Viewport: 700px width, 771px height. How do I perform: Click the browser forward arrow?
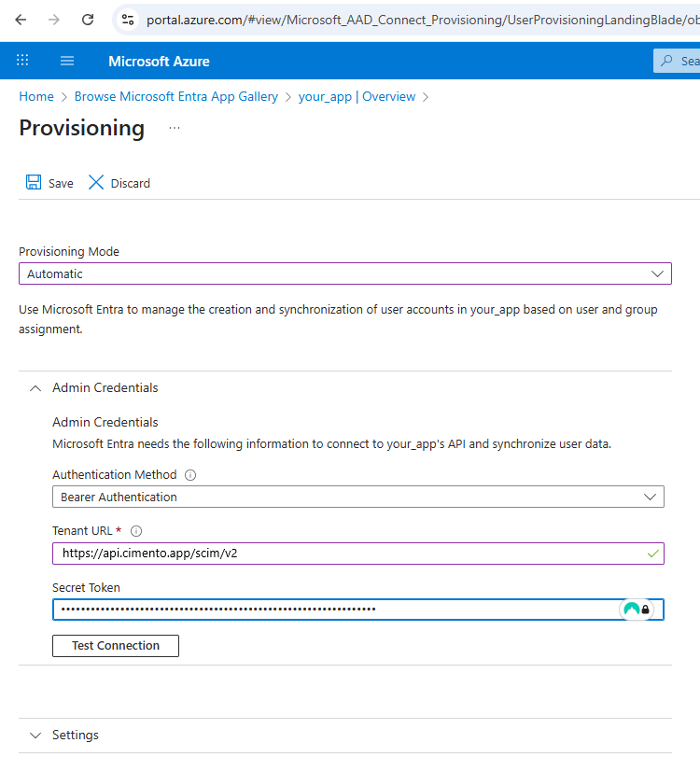click(54, 20)
